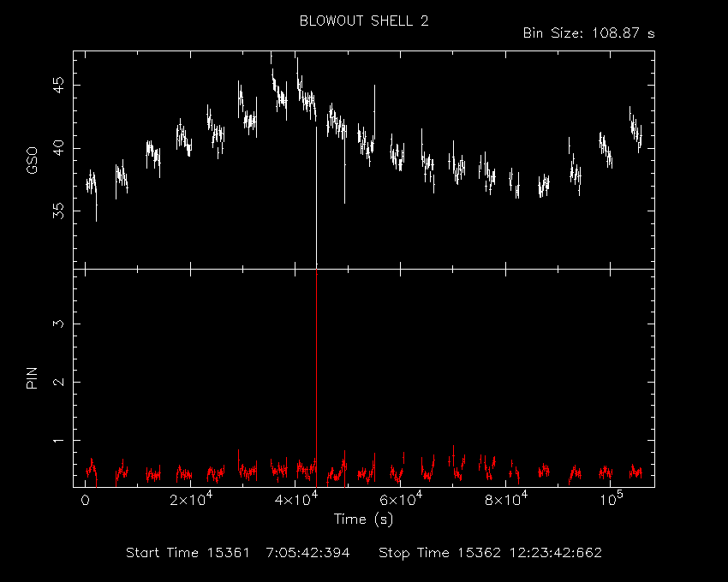The image size is (728, 582).
Task: Click the time axis label 10^5
Action: click(611, 498)
